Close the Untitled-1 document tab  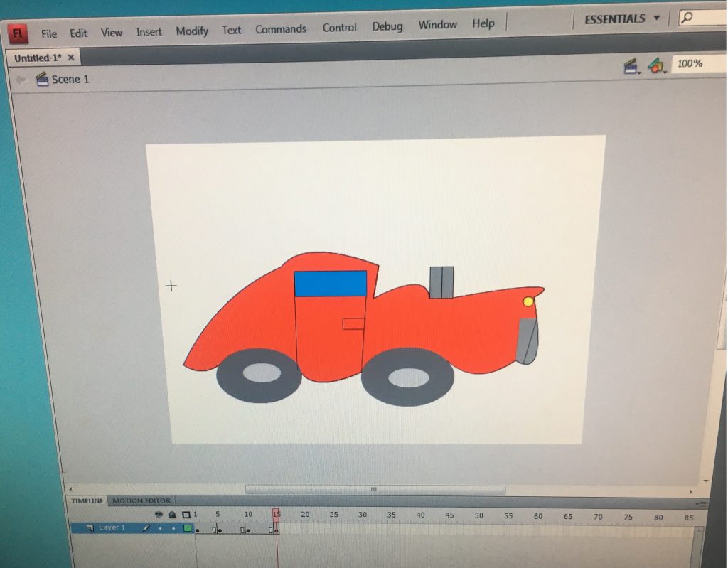pyautogui.click(x=70, y=58)
